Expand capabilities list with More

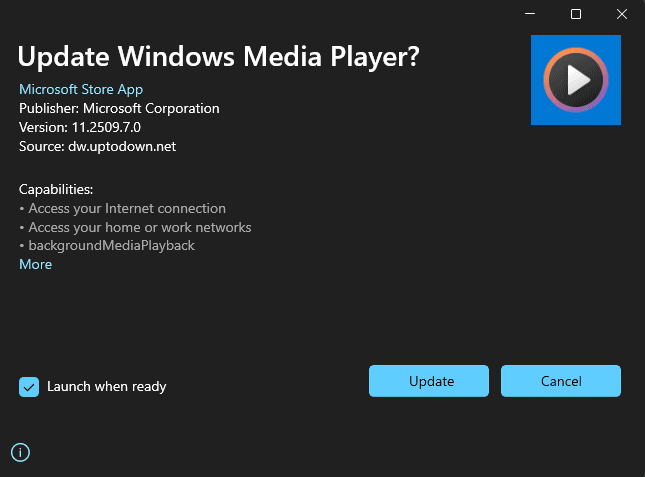(x=35, y=264)
